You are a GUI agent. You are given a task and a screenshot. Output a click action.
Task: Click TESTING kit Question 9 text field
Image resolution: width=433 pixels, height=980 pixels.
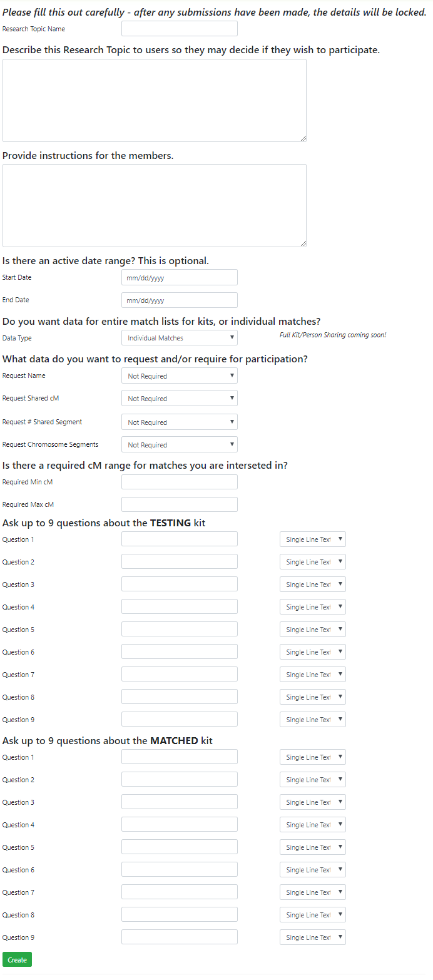point(179,720)
